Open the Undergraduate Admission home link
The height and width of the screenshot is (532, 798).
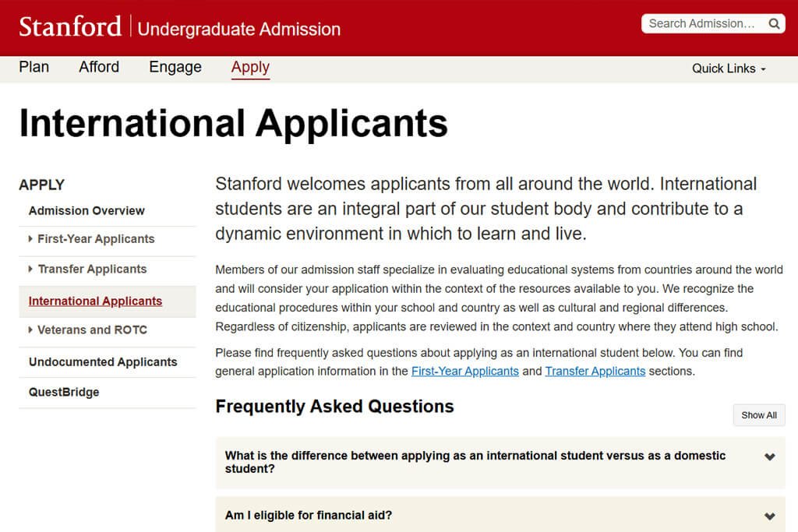[238, 29]
